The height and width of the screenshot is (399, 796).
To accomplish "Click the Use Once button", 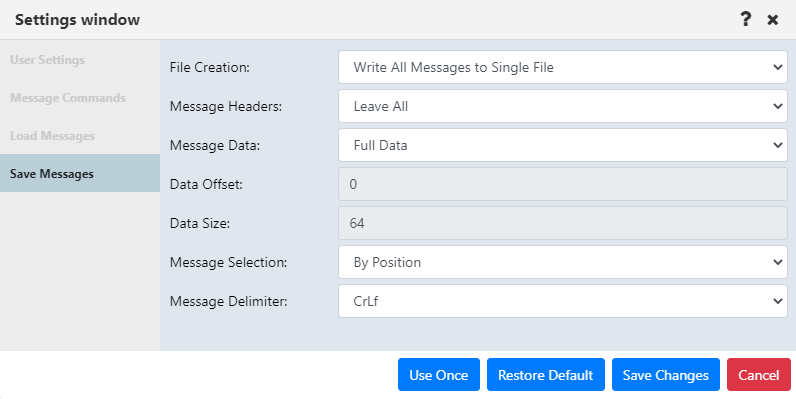I will tap(439, 375).
